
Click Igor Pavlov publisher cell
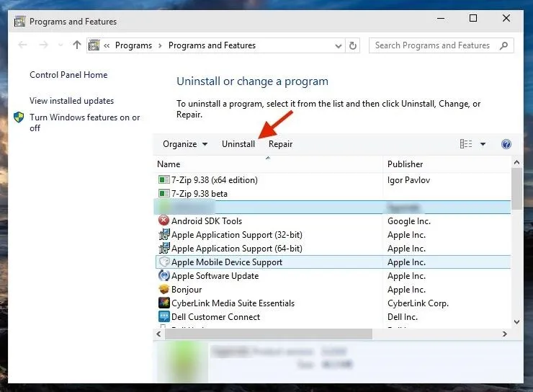point(408,180)
